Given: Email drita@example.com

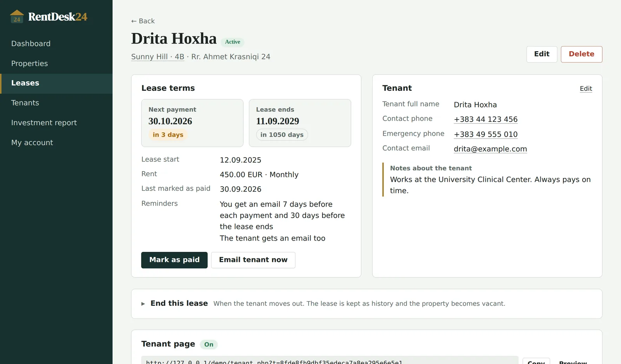Looking at the screenshot, I should 490,149.
